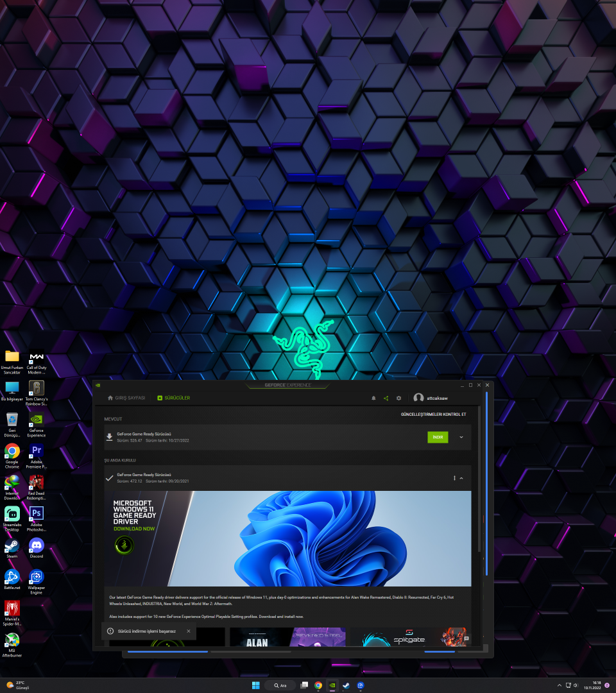Image resolution: width=616 pixels, height=693 pixels.
Task: Click the installed checkmark for driver 472.12
Action: point(109,478)
